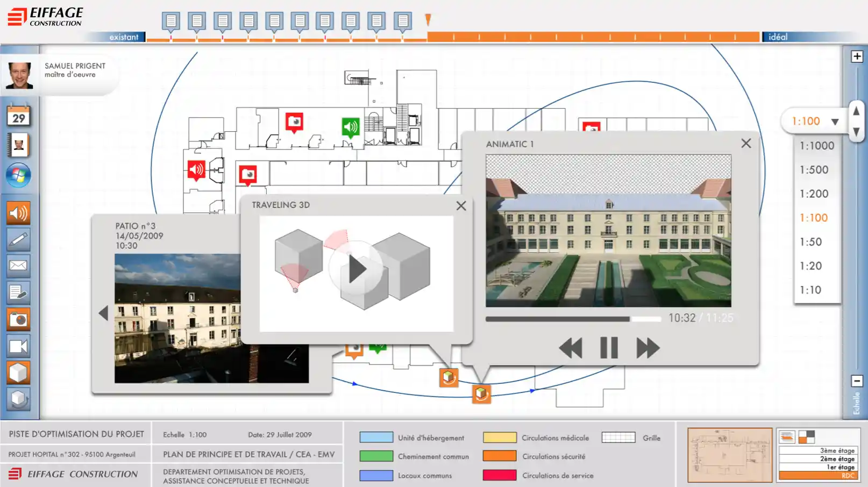The image size is (868, 487).
Task: Click the green speaker marker on plan
Action: pos(351,127)
